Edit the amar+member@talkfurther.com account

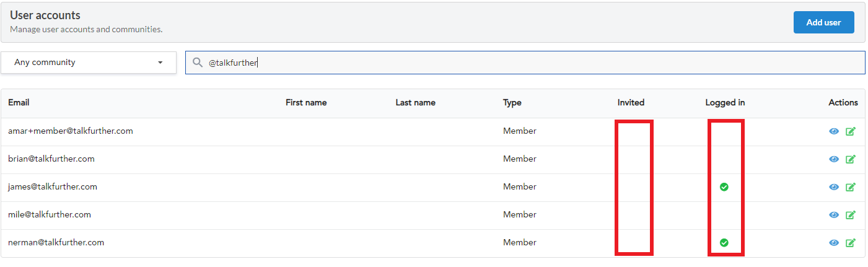point(851,131)
